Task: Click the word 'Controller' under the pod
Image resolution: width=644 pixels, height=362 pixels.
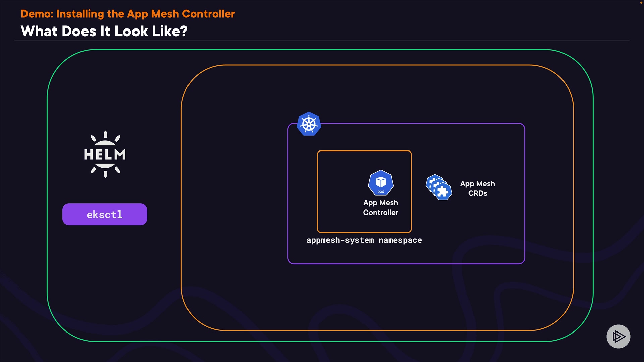Action: click(x=381, y=213)
